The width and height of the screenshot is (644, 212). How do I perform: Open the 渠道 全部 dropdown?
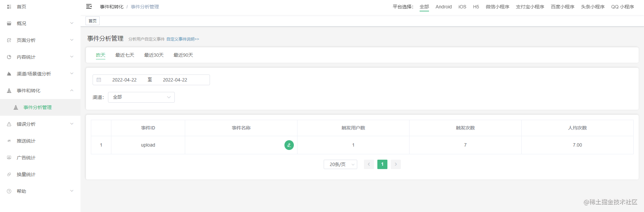[141, 97]
